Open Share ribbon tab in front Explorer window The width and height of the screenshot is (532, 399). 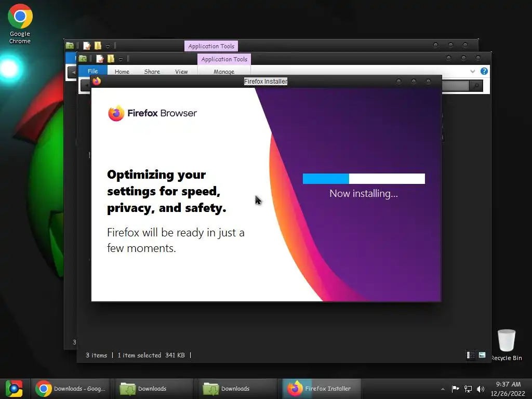click(x=152, y=72)
